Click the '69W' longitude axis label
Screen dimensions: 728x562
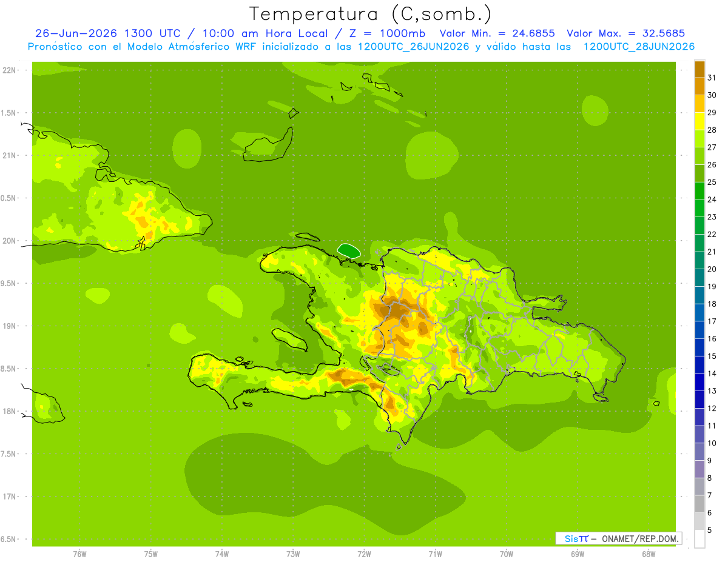pos(578,554)
